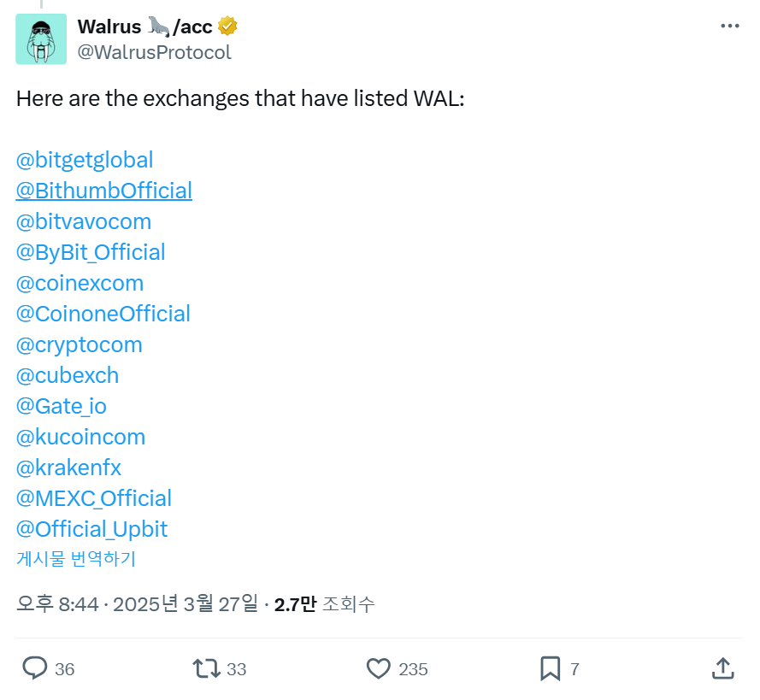Visit the @BithumbOfficial profile link

pyautogui.click(x=103, y=191)
